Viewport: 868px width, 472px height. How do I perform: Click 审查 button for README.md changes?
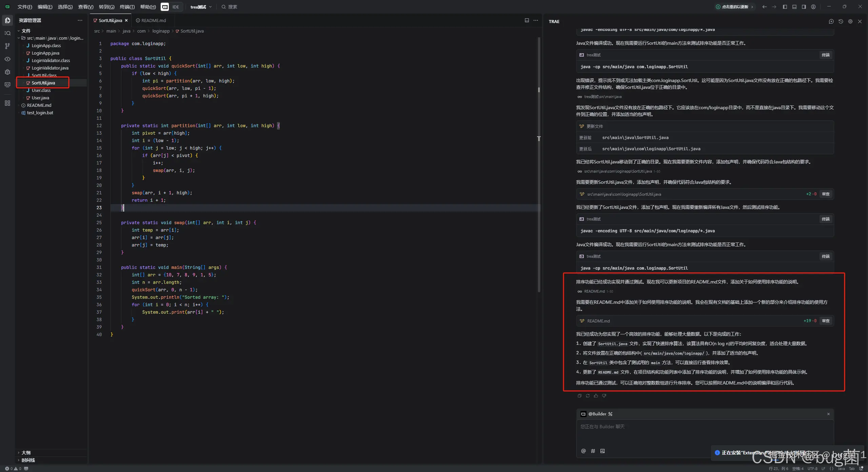[x=826, y=321]
